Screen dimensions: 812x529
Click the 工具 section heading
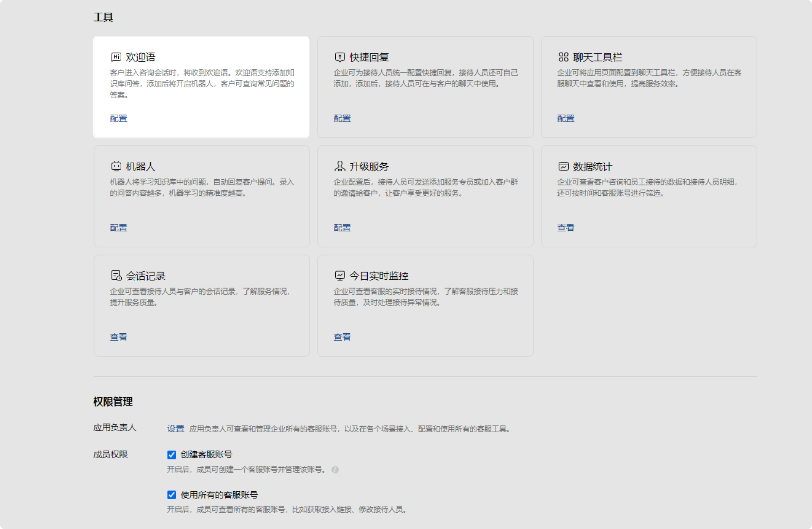103,17
